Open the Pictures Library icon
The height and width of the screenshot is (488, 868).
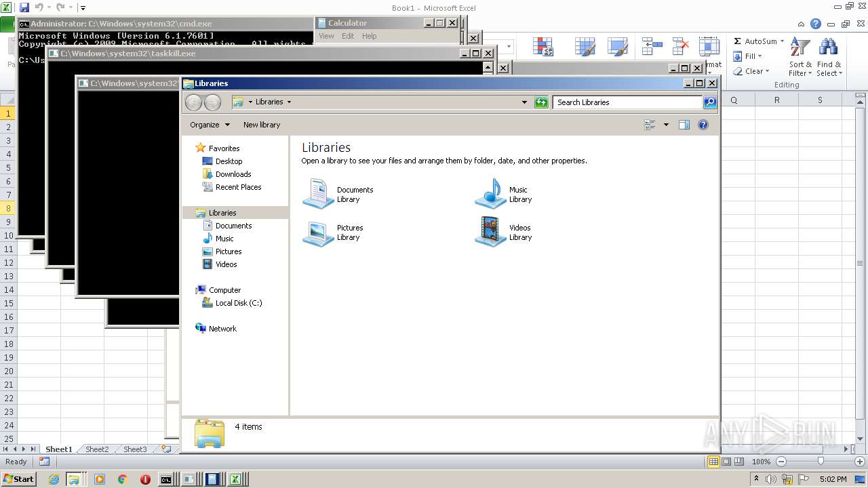[x=319, y=232]
